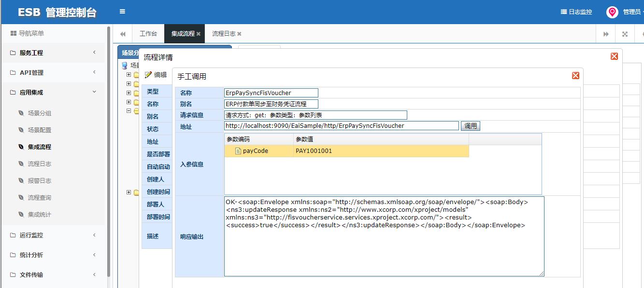644x288 pixels.
Task: Click the fast-forward tab scroll icon
Action: point(606,34)
